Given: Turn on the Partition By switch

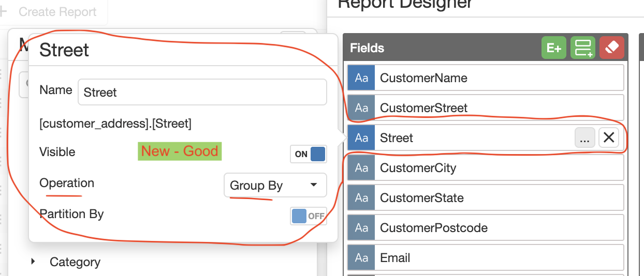Looking at the screenshot, I should pyautogui.click(x=309, y=216).
